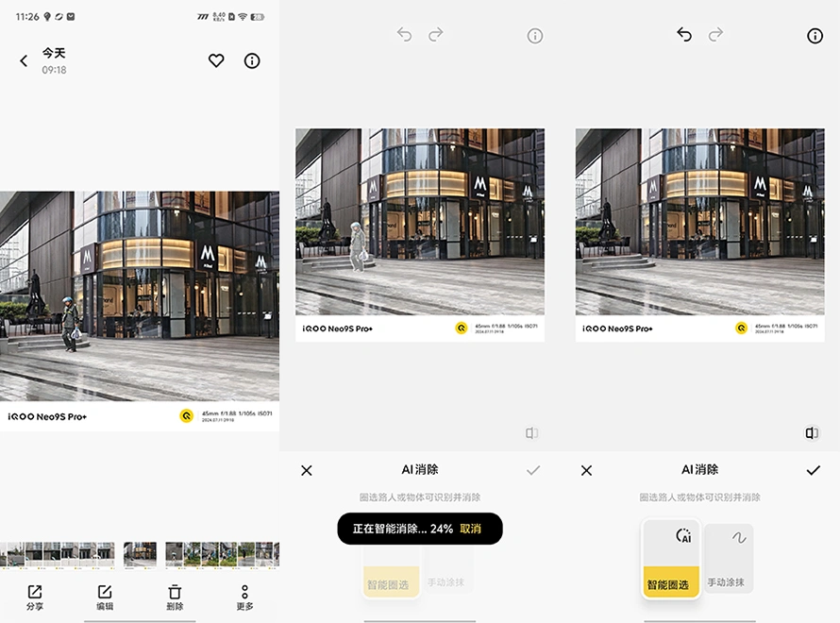Expand the 更多 more options menu
This screenshot has height=623, width=840.
click(244, 597)
